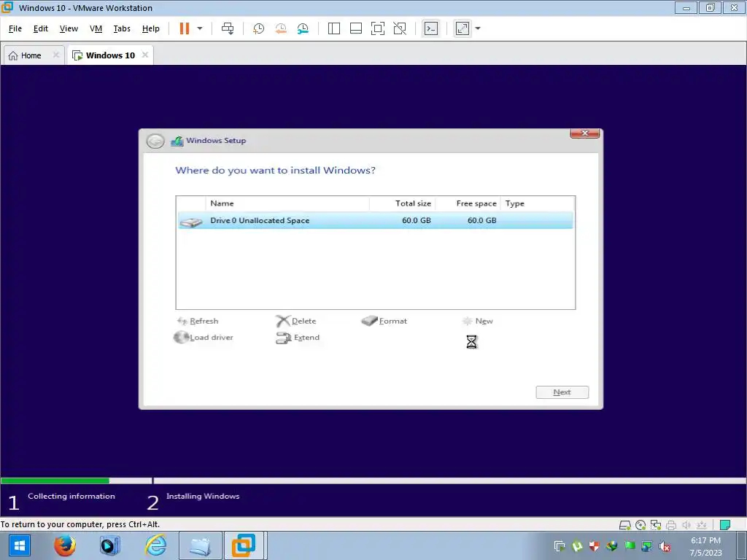Click Load driver option
Viewport: 747px width, 560px height.
(x=204, y=337)
